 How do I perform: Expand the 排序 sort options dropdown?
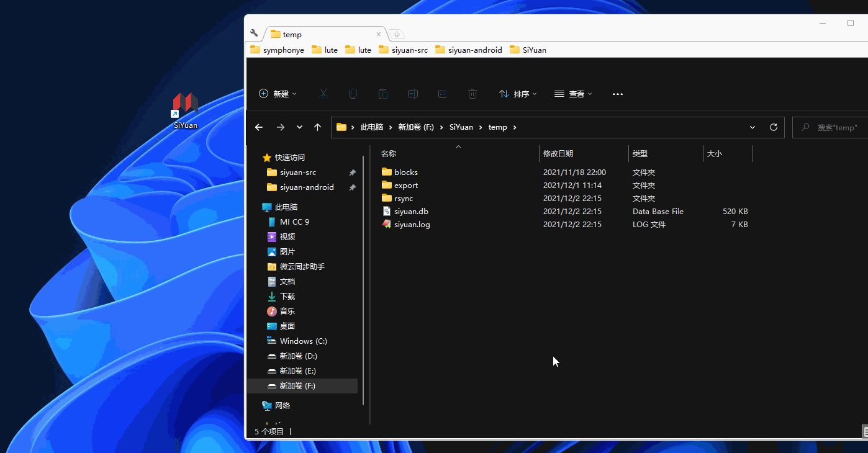coord(518,94)
